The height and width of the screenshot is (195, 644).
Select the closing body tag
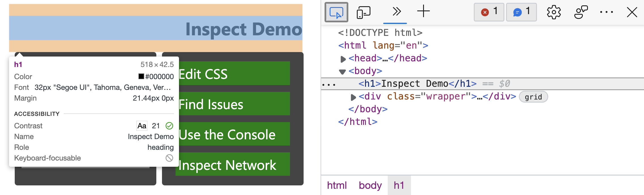click(368, 109)
